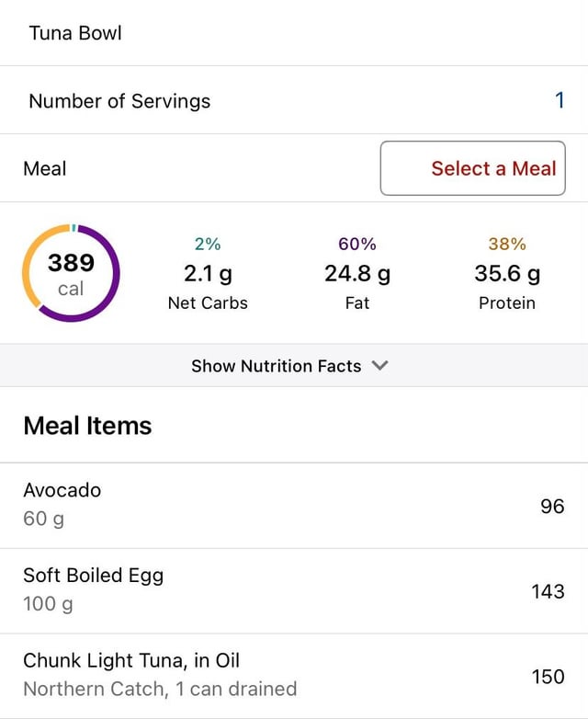Click the Show Nutrition Facts label
Viewport: 588px width, 719px height.
[276, 366]
